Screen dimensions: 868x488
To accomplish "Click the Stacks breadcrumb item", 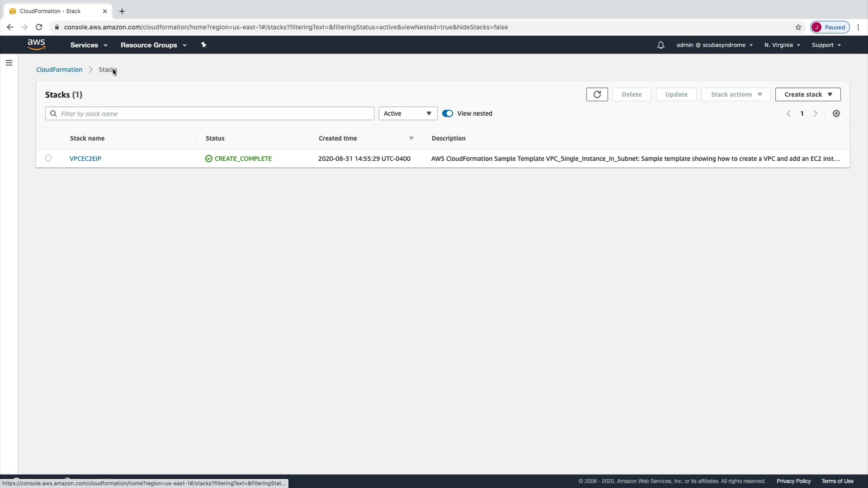I will coord(107,70).
